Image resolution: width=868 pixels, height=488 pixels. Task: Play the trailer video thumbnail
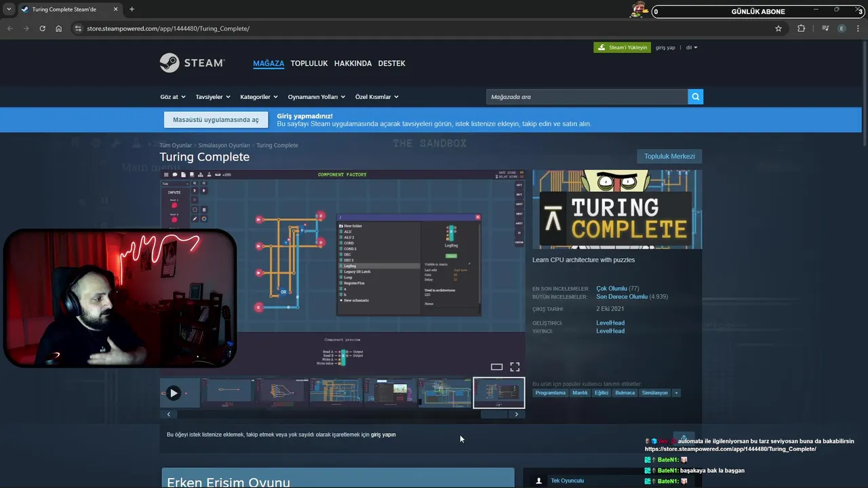coord(180,393)
